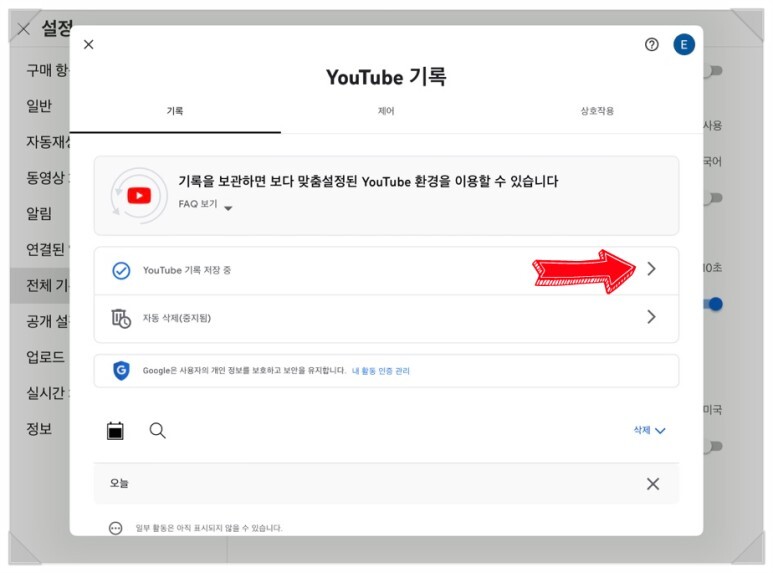The height and width of the screenshot is (573, 773).
Task: Click the YouTube 기록 저장 중 text
Action: tap(187, 270)
